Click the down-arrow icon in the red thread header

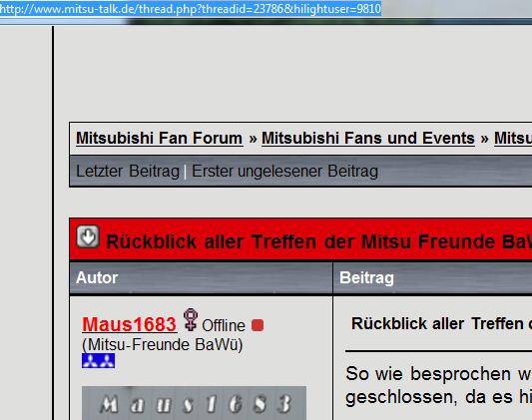pyautogui.click(x=88, y=236)
